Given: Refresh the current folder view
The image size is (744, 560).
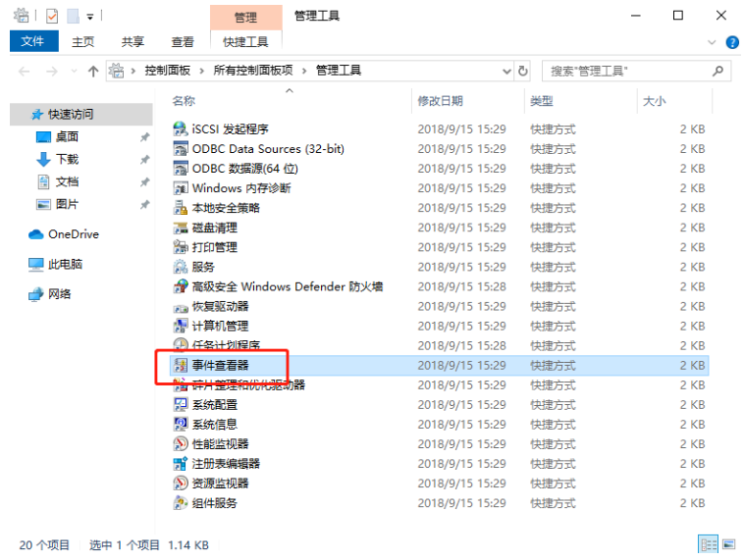Looking at the screenshot, I should (523, 71).
